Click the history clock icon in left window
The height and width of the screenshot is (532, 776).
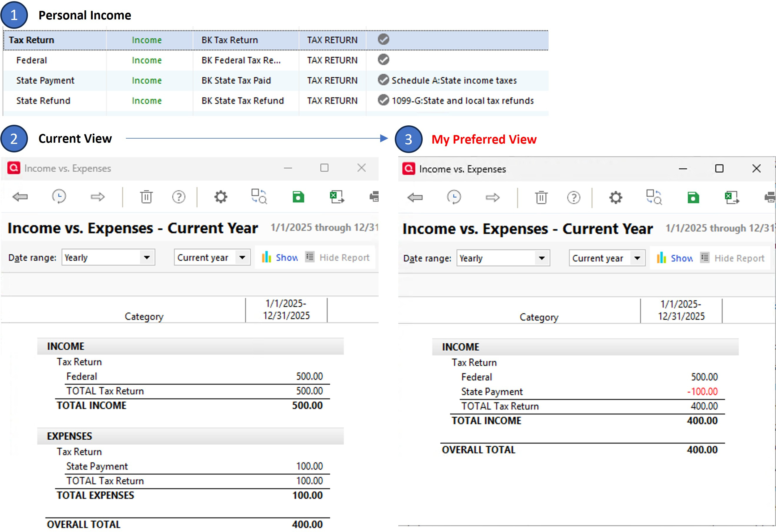tap(59, 196)
